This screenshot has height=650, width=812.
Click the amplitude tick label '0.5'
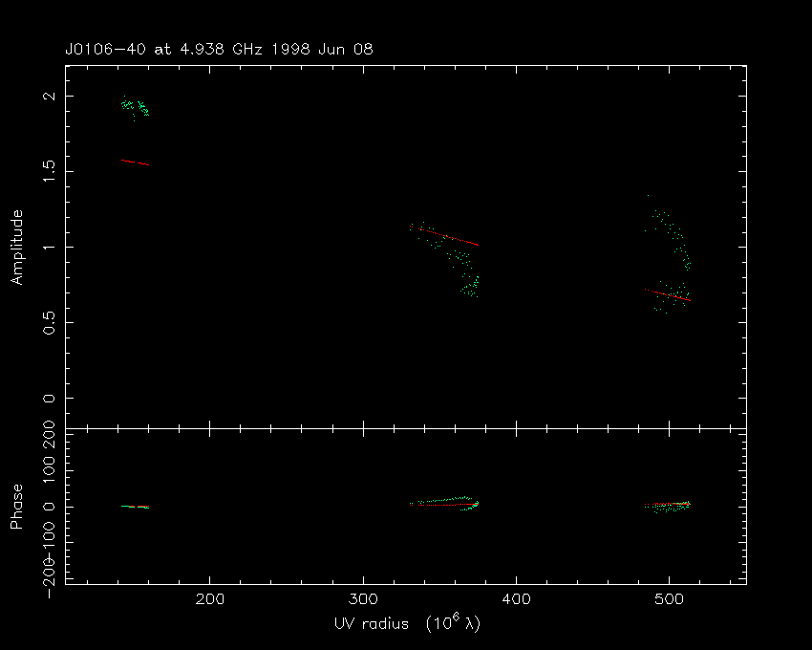point(49,322)
